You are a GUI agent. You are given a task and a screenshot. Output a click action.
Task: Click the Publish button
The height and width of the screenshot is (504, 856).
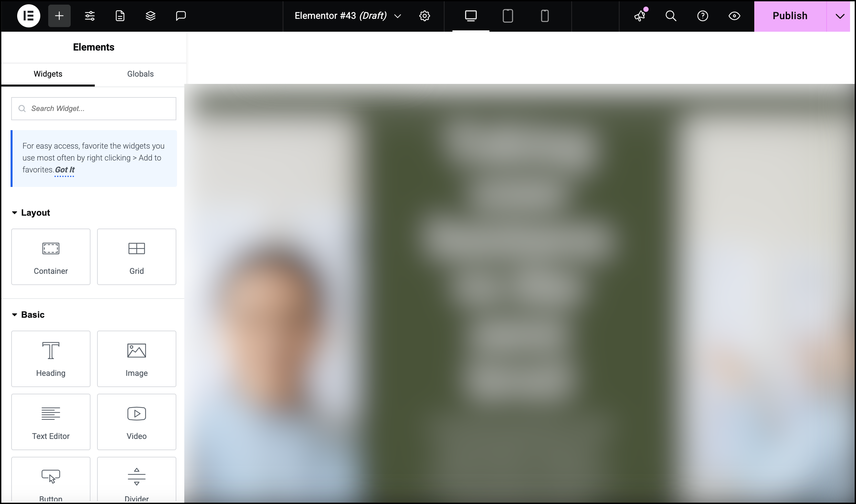pos(789,16)
